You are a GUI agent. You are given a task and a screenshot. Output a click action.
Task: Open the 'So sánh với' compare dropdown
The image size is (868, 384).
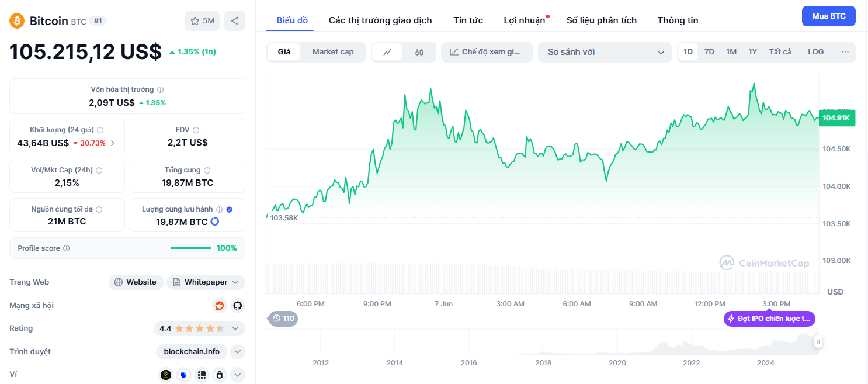pyautogui.click(x=605, y=52)
